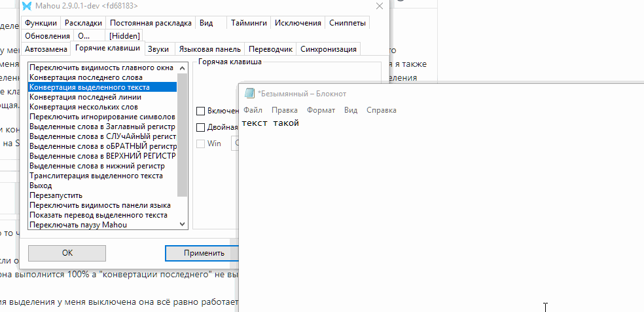Open the Тайминги tab
The image size is (644, 312).
click(x=249, y=23)
